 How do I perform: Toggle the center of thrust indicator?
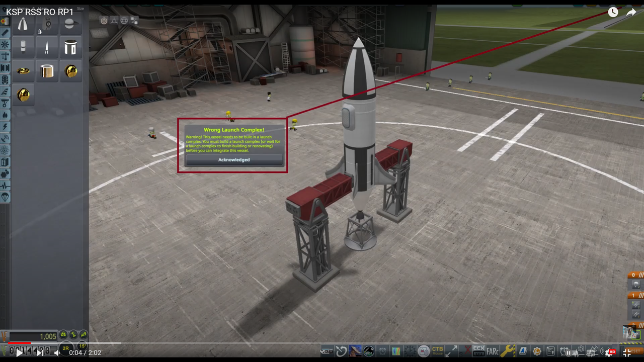click(73, 334)
